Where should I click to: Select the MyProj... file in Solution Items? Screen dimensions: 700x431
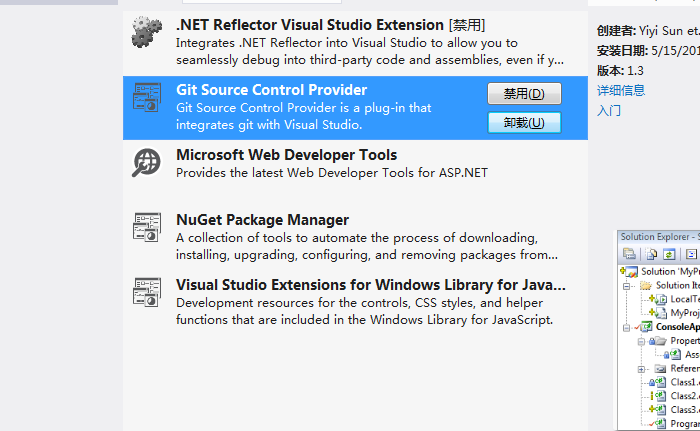pyautogui.click(x=685, y=313)
